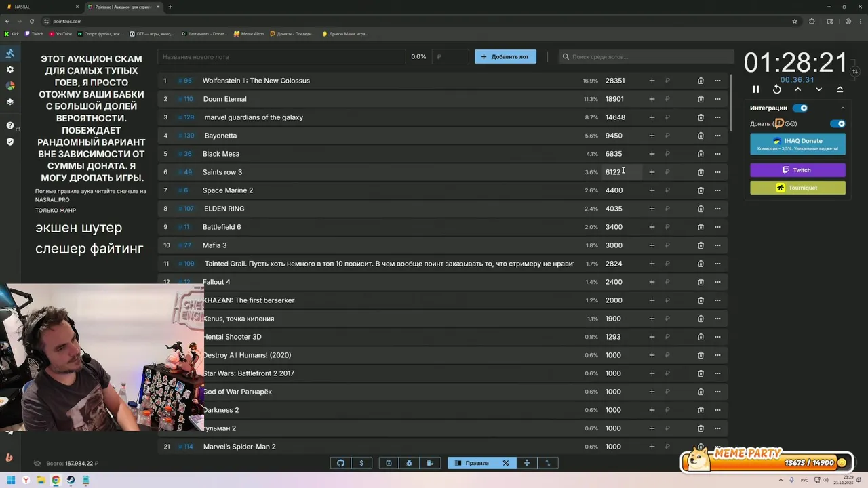Image resolution: width=868 pixels, height=488 pixels.
Task: Toggle the percent display button
Action: coord(506,463)
